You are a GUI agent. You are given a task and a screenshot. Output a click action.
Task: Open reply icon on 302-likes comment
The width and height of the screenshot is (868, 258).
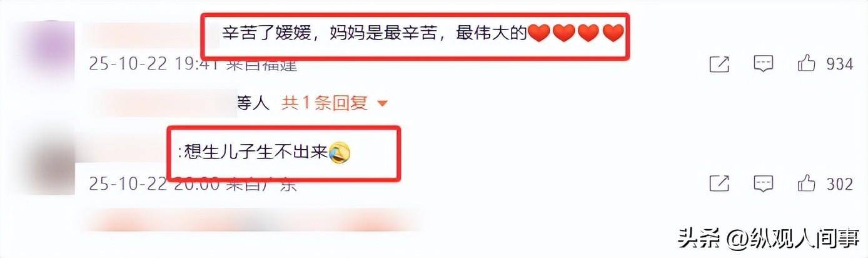763,183
